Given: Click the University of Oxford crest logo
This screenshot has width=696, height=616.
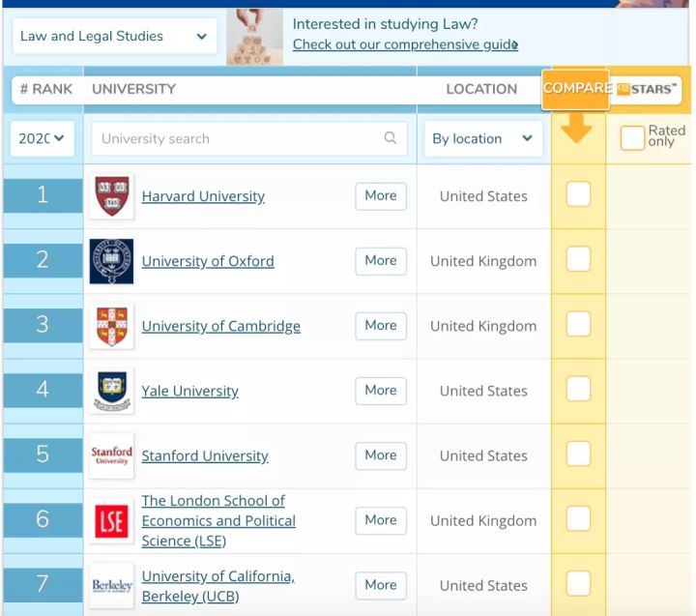Looking at the screenshot, I should click(111, 261).
